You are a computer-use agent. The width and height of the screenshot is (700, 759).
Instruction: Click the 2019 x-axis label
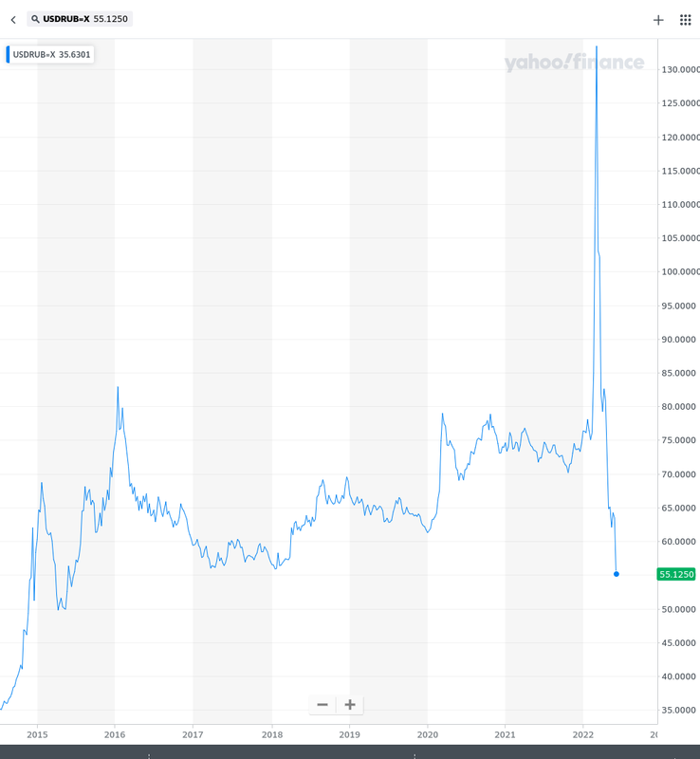click(349, 734)
